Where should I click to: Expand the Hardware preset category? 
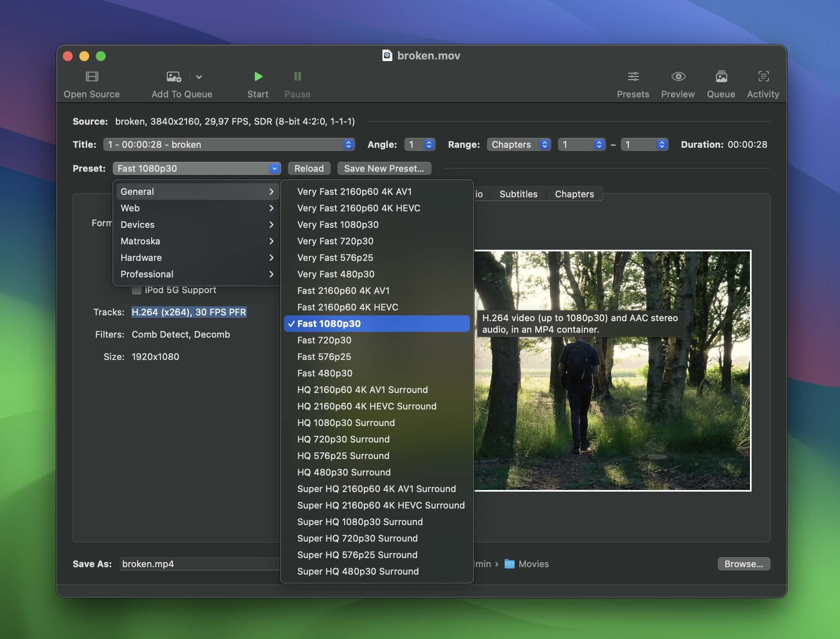(x=197, y=258)
